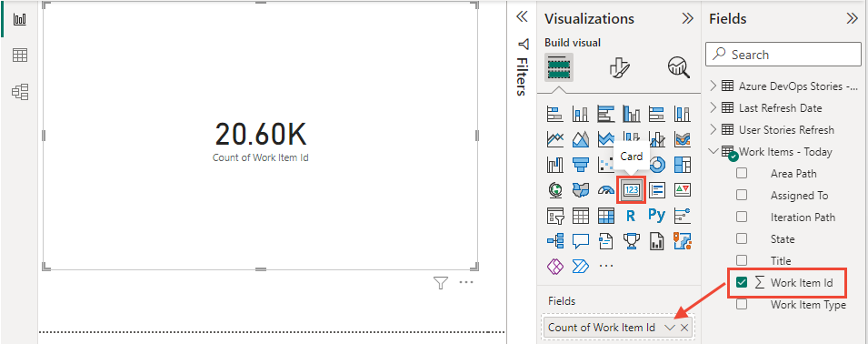Select Stacked bar chart visualization
The image size is (868, 344).
[554, 114]
